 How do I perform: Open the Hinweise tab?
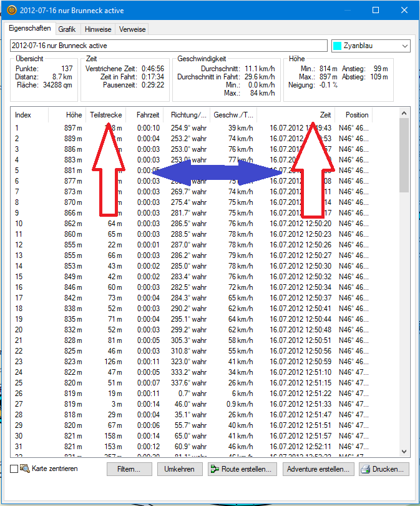point(98,29)
